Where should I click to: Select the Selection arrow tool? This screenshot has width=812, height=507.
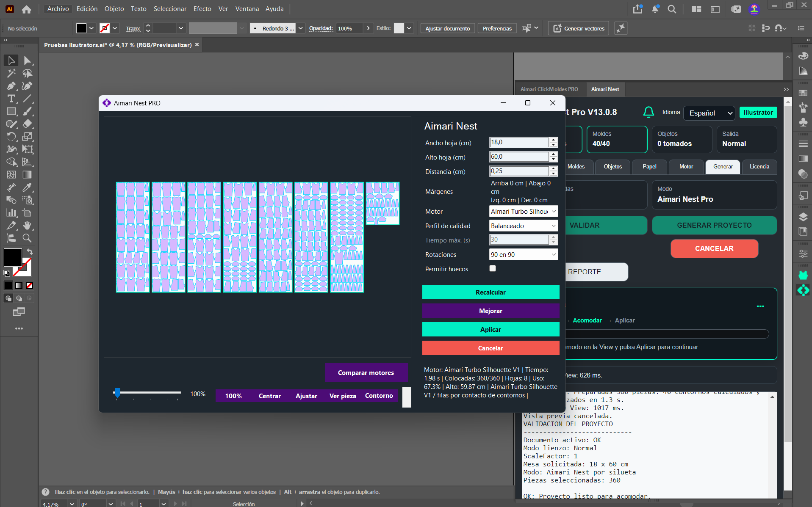(11, 61)
